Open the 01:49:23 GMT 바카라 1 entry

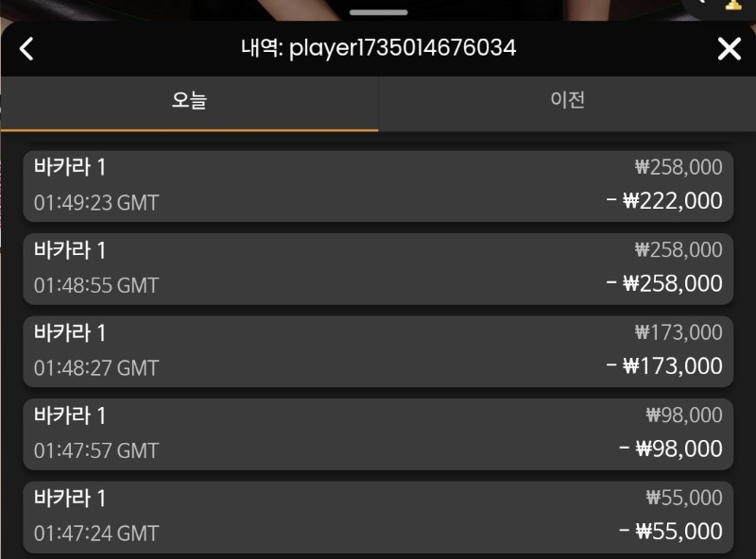point(378,186)
